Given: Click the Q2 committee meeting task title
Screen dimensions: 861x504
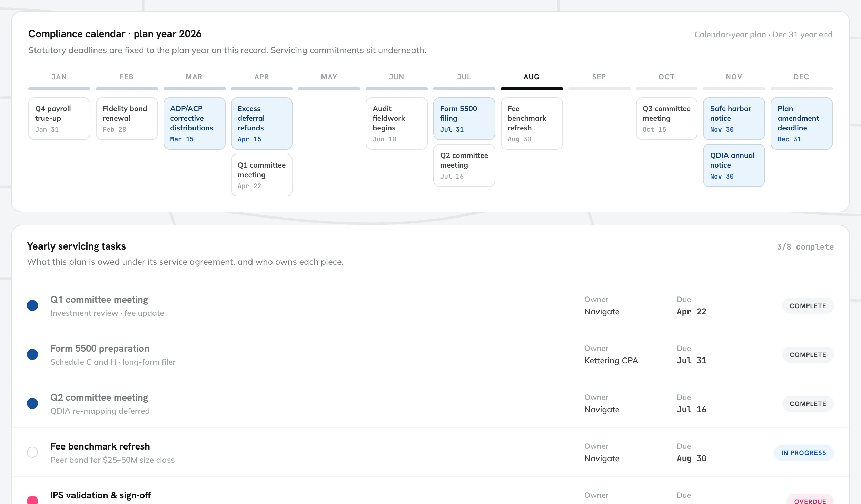Looking at the screenshot, I should [99, 397].
